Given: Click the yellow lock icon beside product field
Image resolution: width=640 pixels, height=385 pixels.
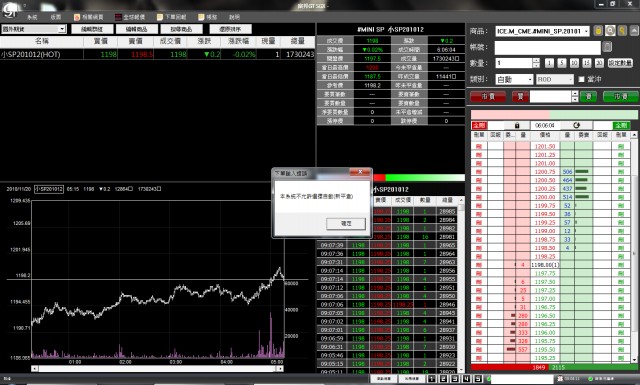Looking at the screenshot, I should (598, 31).
